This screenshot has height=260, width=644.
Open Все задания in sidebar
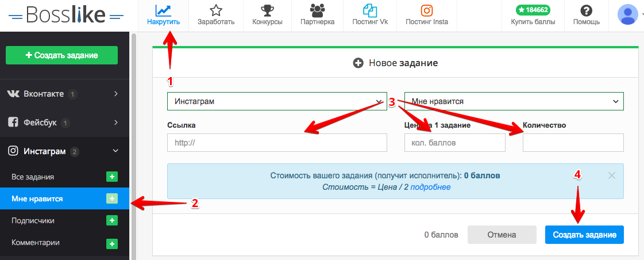(x=33, y=177)
